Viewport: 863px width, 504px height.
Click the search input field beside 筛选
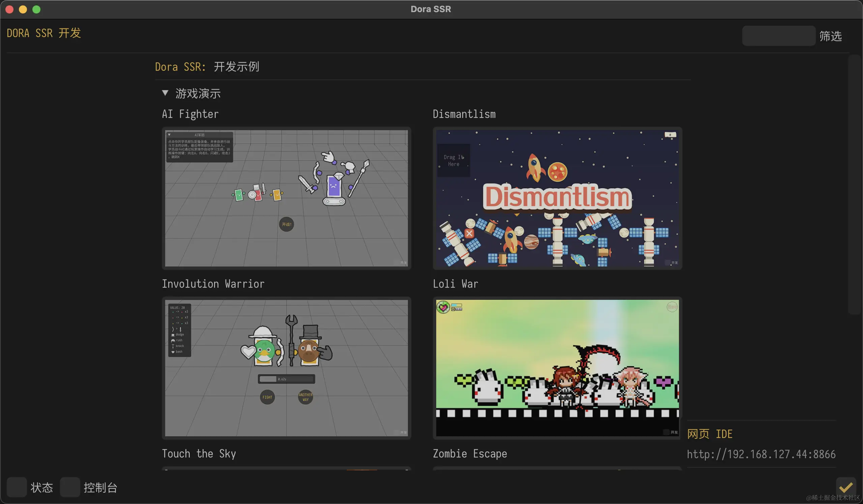pos(778,36)
